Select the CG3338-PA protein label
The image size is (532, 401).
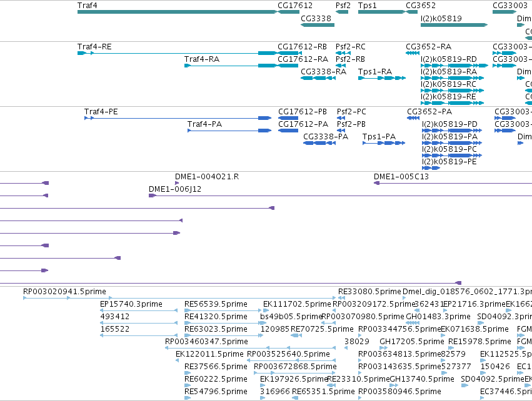tap(325, 137)
